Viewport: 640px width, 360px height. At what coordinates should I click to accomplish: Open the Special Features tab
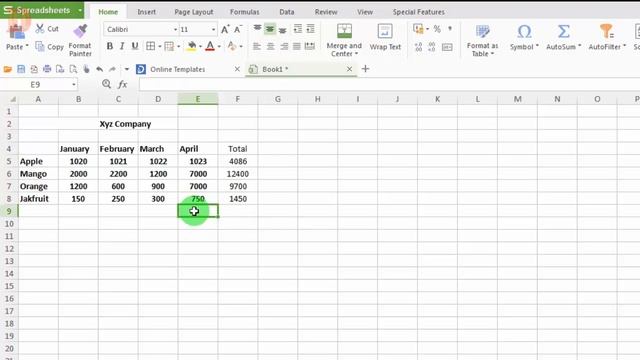click(419, 12)
